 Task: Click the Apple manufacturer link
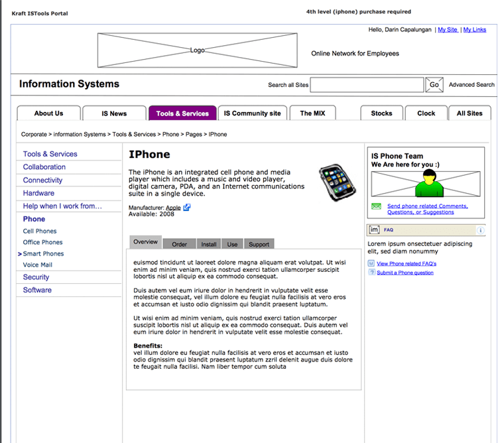point(173,208)
